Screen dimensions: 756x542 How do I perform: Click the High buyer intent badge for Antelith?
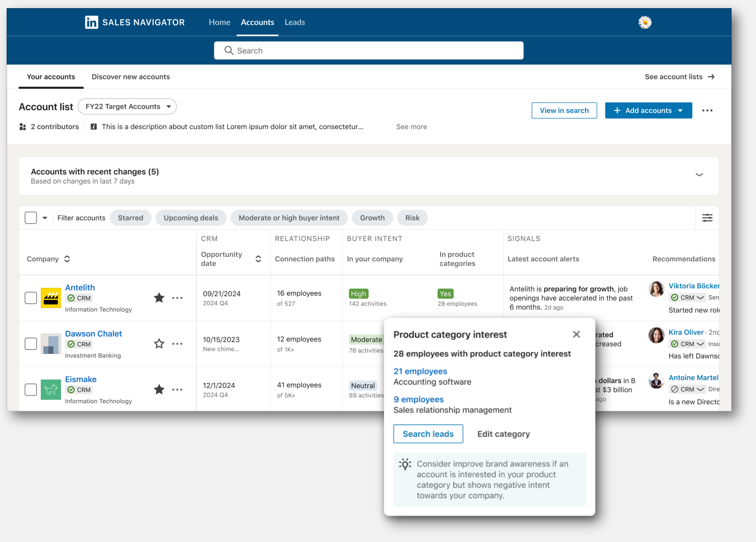click(359, 293)
